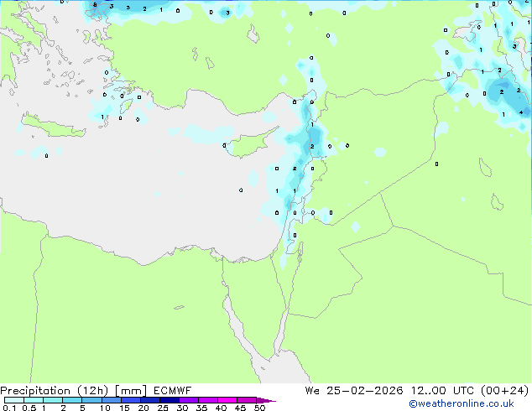The image size is (532, 411).
Task: Select the 0.1–0.5 mm legend color swatch
Action: tap(14, 400)
